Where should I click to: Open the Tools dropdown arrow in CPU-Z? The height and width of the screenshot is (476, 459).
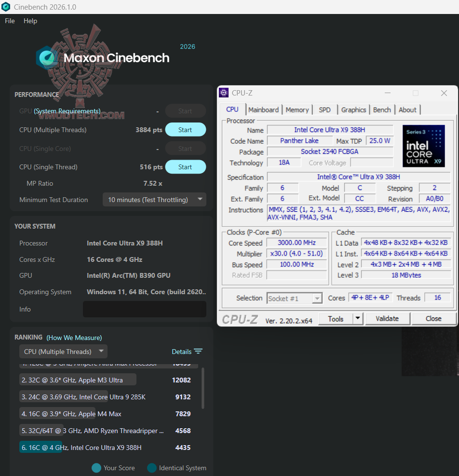[358, 318]
